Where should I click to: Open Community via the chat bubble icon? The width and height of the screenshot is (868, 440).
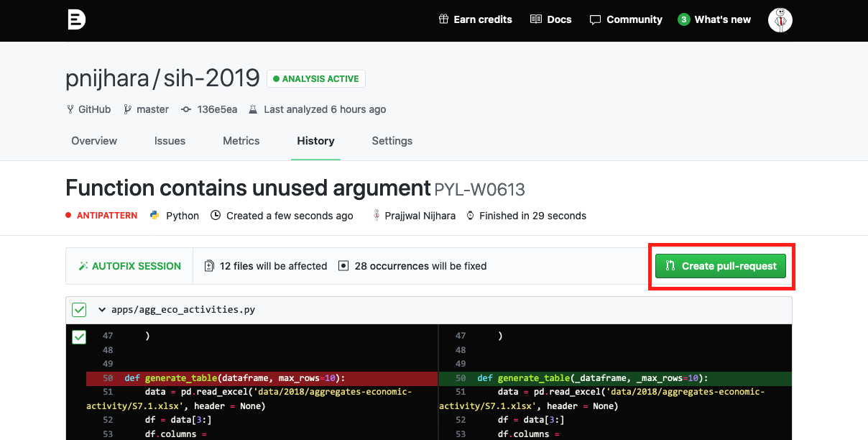595,19
